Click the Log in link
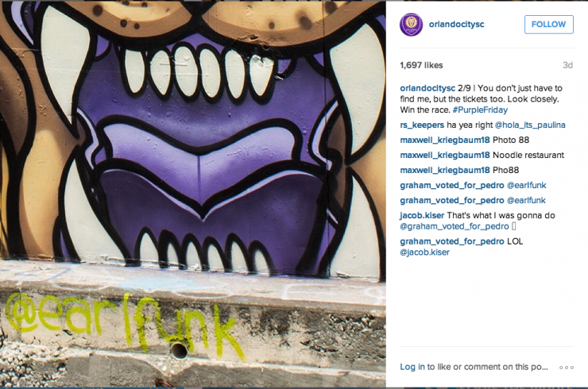This screenshot has width=588, height=389. [412, 367]
